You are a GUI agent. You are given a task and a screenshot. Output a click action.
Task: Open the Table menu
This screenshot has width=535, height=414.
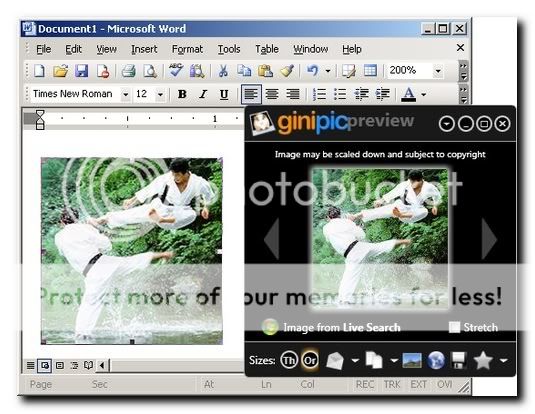(x=267, y=49)
